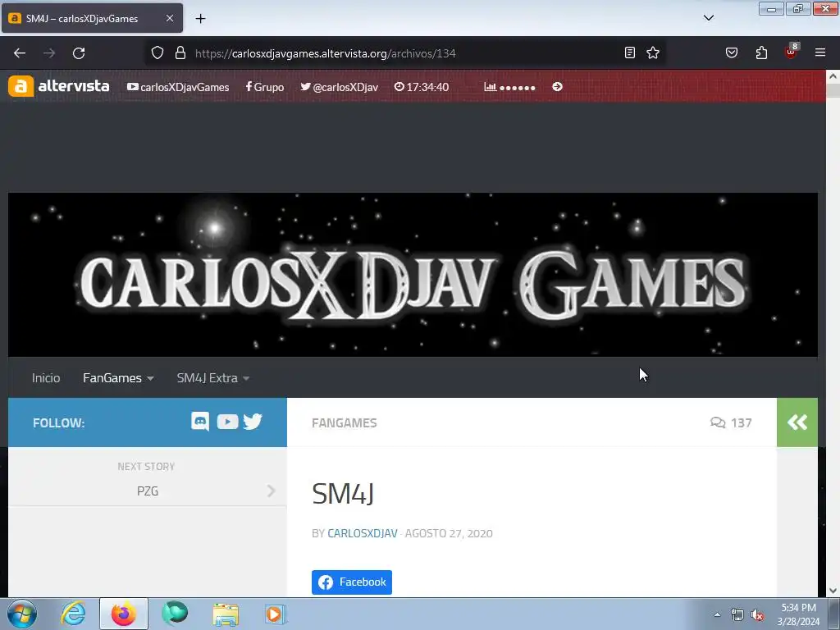Screen dimensions: 840x630
Task: Reload the page with the refresh icon
Action: pyautogui.click(x=79, y=53)
